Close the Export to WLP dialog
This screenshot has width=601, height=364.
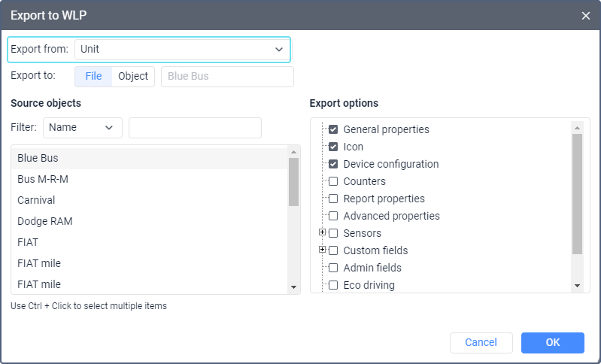click(586, 15)
